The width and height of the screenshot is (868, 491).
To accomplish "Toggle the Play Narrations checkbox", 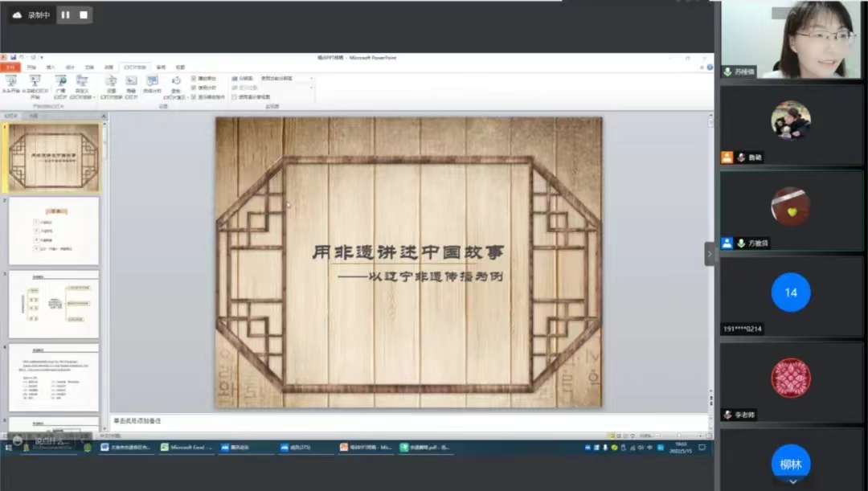I will click(x=194, y=78).
